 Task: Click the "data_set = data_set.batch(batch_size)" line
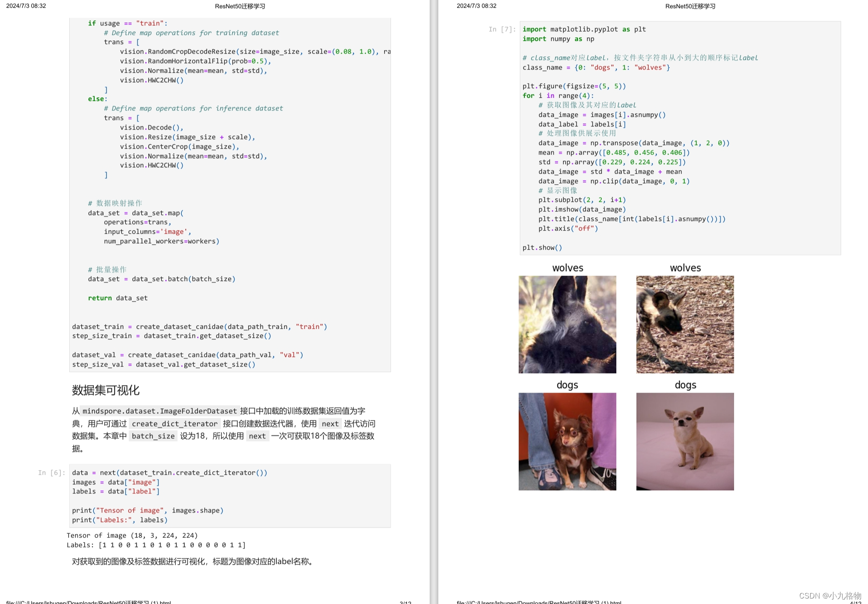[x=162, y=279]
